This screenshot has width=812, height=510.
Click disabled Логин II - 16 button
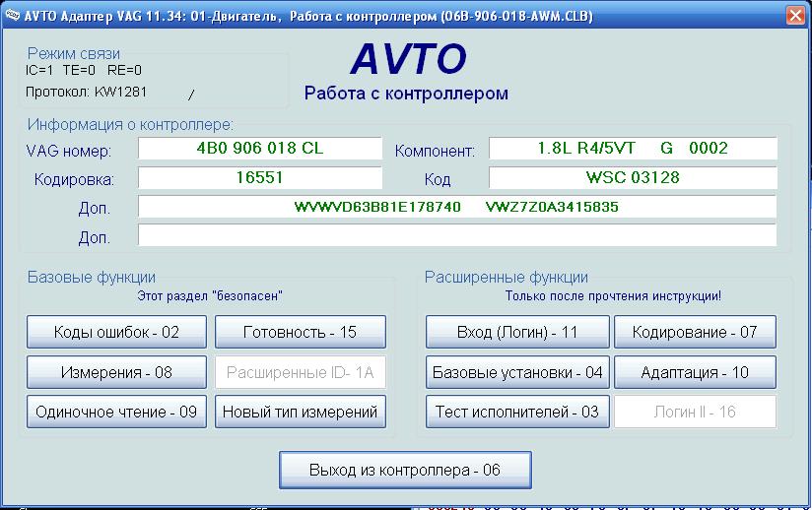(695, 412)
